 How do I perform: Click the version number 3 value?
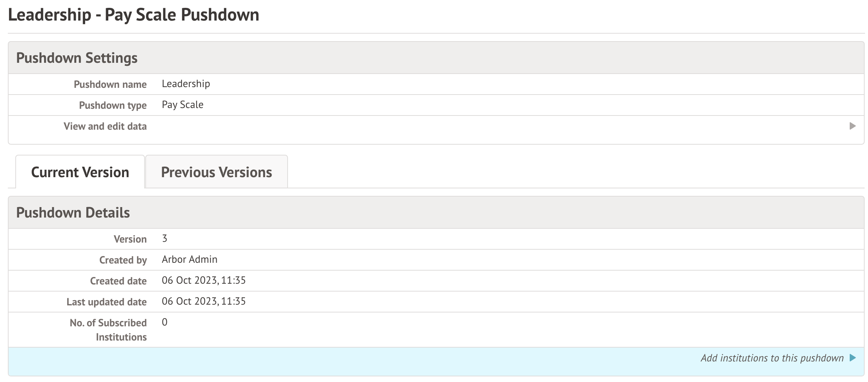pos(165,238)
